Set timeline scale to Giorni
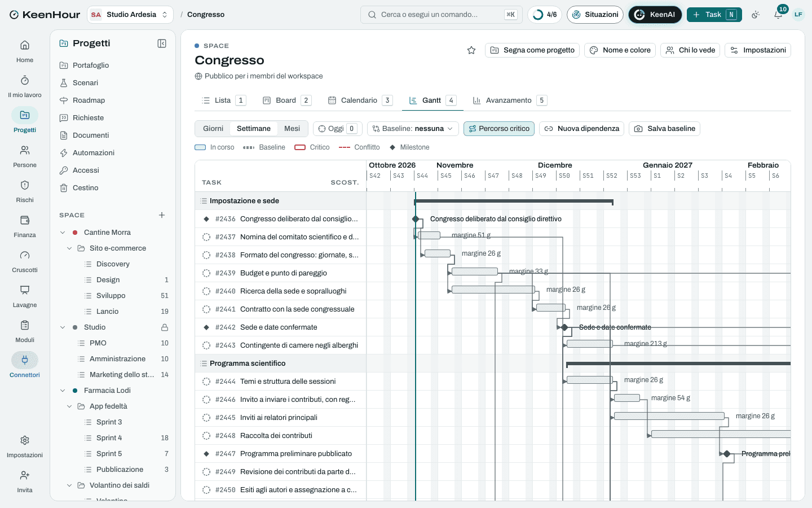This screenshot has width=812, height=508. point(213,129)
